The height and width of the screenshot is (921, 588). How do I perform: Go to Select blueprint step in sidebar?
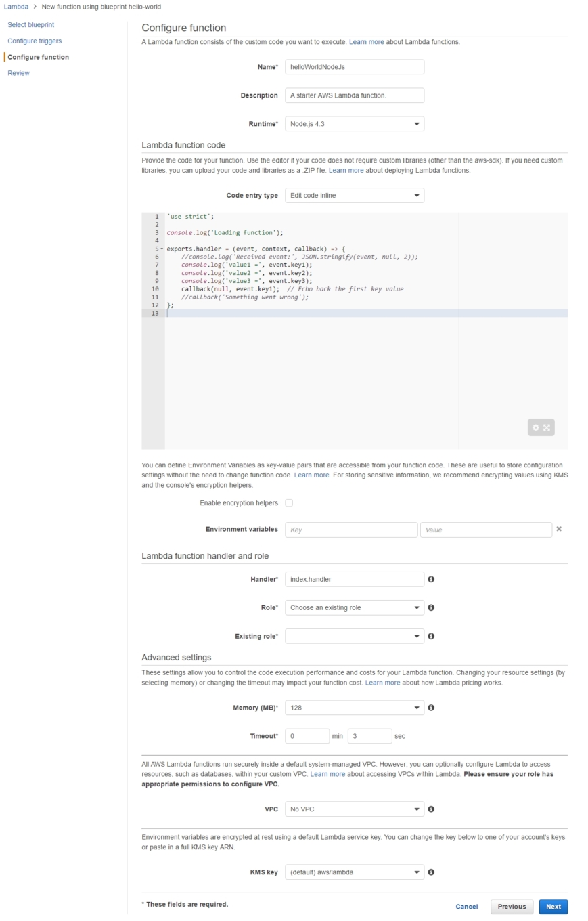(30, 25)
